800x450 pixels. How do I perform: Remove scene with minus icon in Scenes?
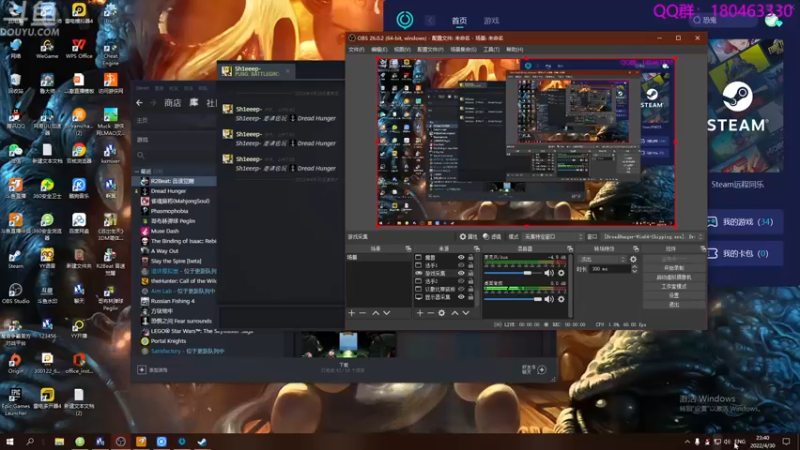coord(363,313)
